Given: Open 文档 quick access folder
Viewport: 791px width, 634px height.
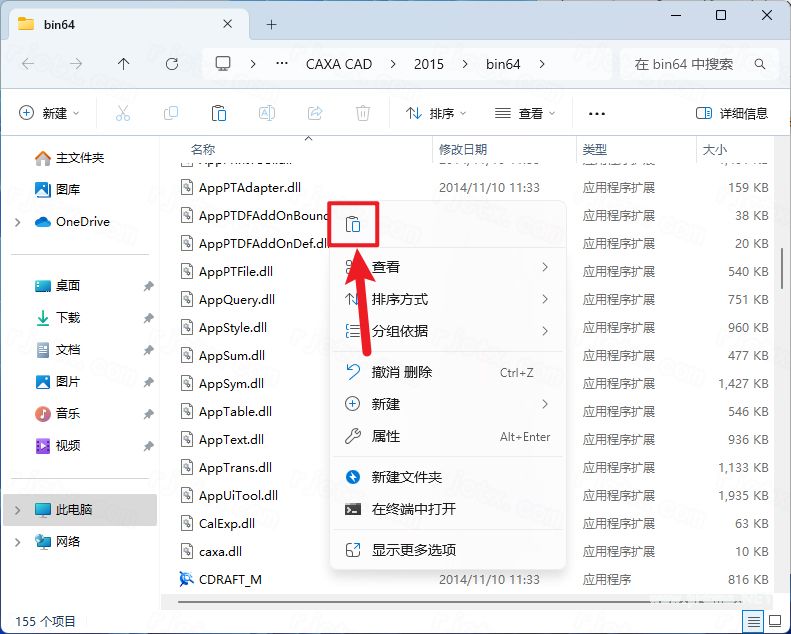Looking at the screenshot, I should [x=58, y=350].
